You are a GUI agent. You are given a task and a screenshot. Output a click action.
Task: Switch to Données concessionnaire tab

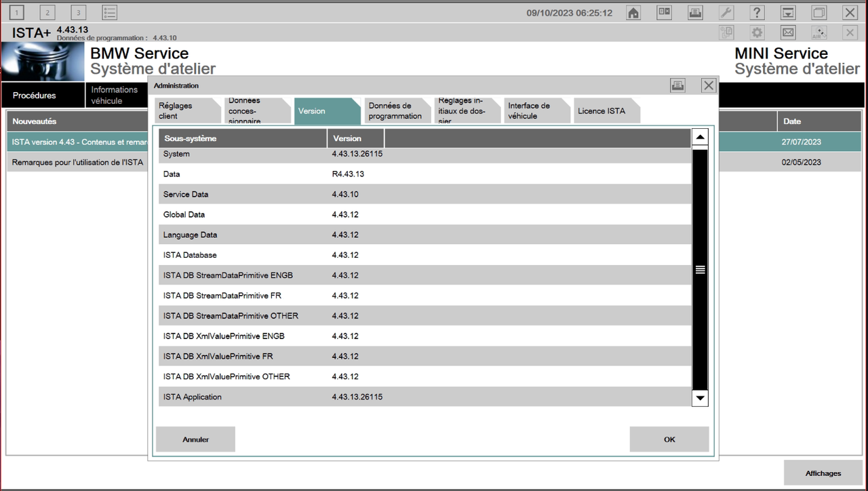pos(256,111)
